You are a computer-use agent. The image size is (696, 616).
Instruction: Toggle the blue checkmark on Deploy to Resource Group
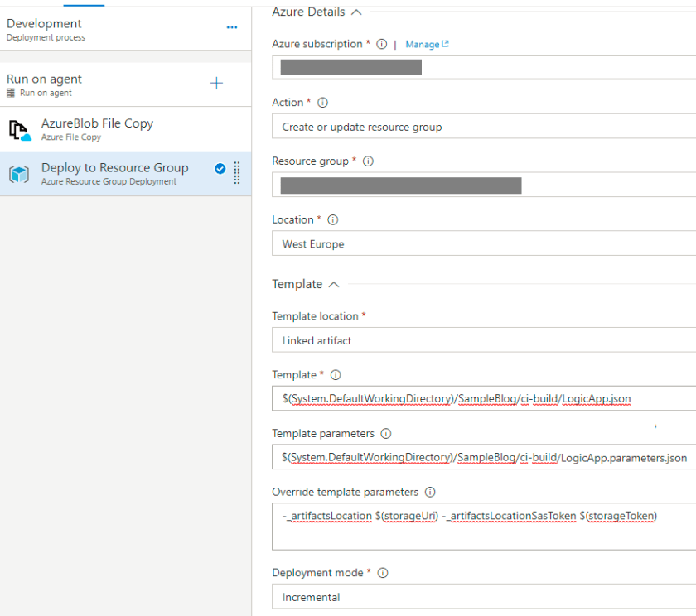point(220,169)
